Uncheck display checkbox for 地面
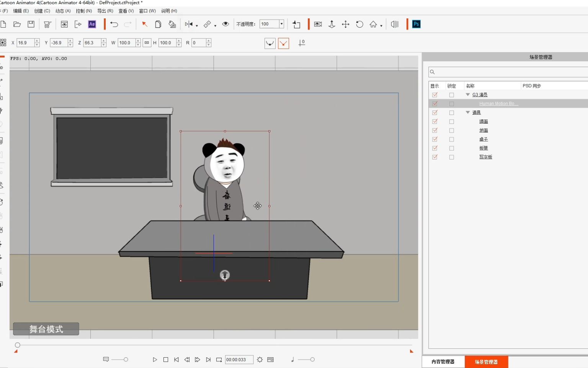This screenshot has height=368, width=588. (435, 130)
